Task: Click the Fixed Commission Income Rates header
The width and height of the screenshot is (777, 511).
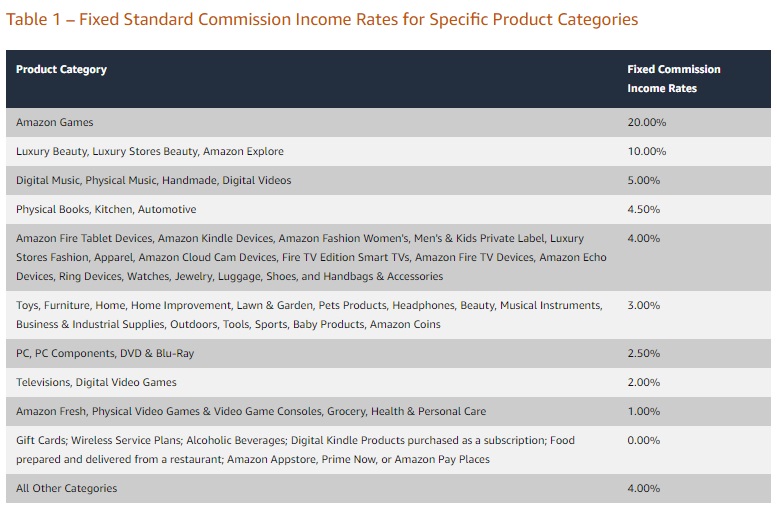Action: [x=673, y=79]
